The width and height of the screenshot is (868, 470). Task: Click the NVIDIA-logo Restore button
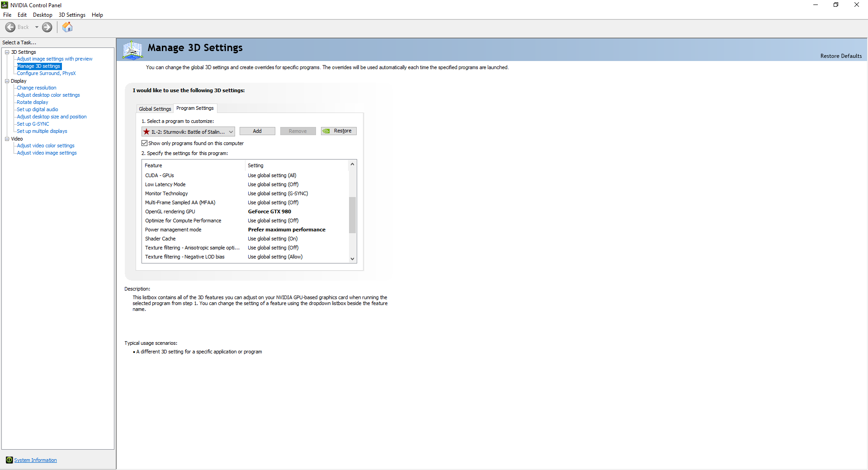pyautogui.click(x=339, y=131)
